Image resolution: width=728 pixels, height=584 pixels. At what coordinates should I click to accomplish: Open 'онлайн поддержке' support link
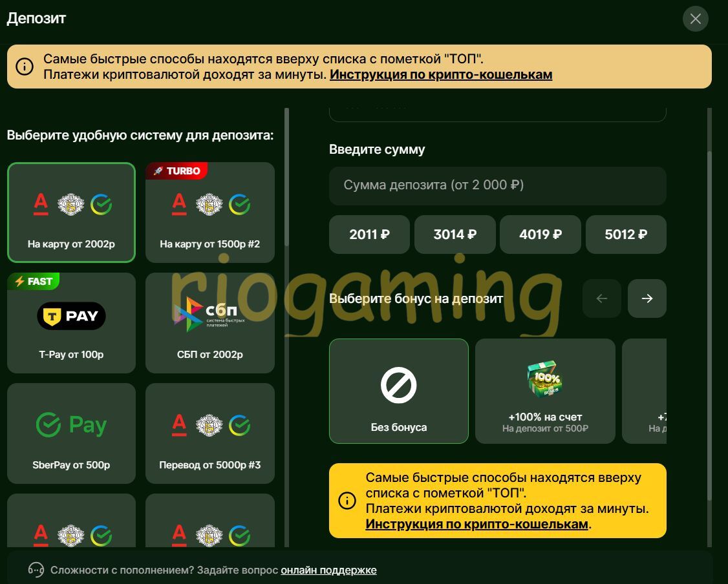[328, 570]
